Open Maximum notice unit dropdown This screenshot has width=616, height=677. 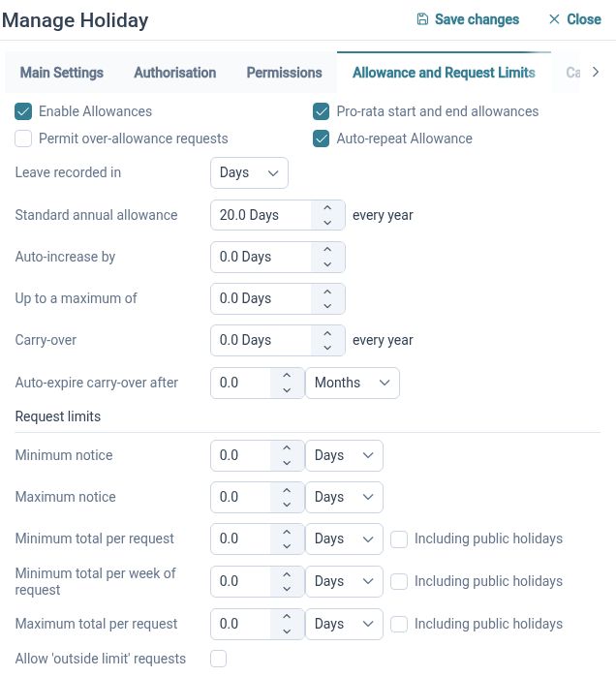[344, 497]
